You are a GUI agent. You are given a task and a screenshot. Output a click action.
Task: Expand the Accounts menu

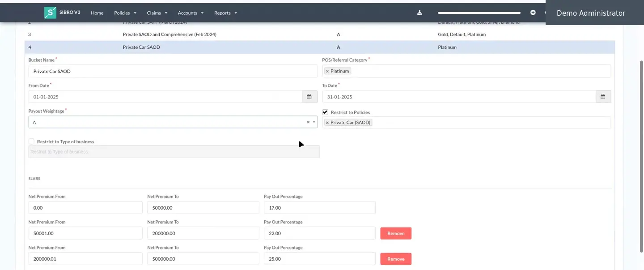point(191,13)
